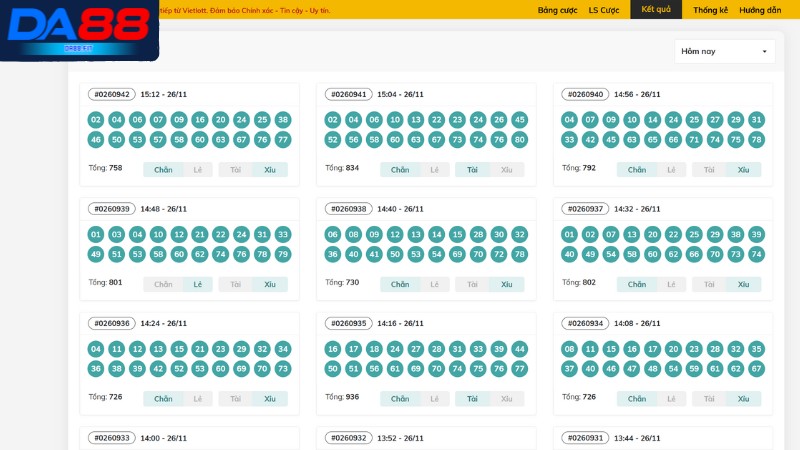Click ball 15 in draw #0260938
The height and width of the screenshot is (450, 800).
click(457, 235)
